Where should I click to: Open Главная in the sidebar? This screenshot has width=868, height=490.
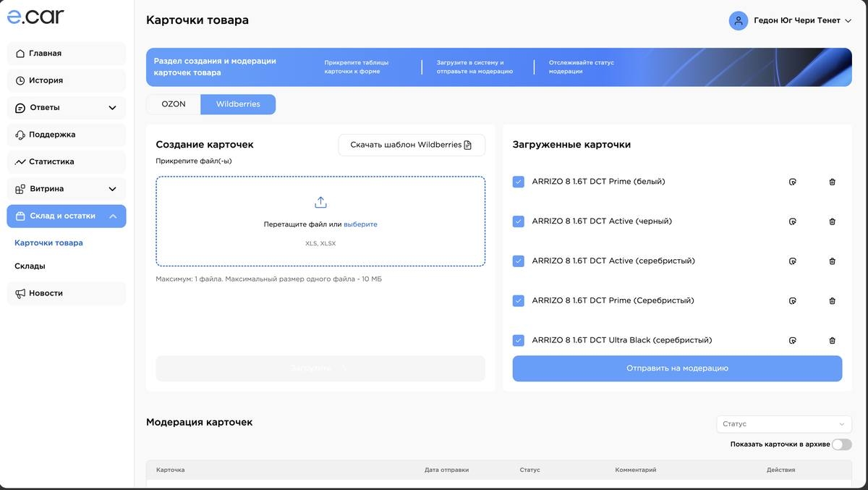pyautogui.click(x=67, y=54)
